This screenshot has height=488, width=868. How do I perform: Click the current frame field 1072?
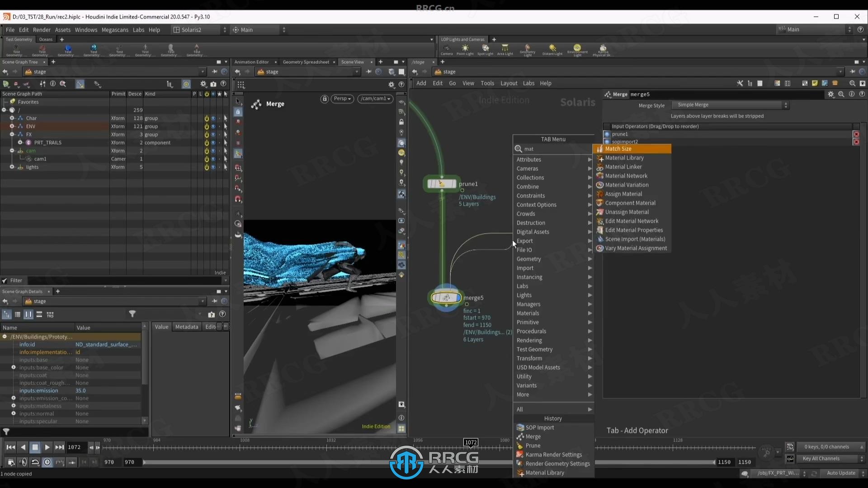pyautogui.click(x=76, y=447)
